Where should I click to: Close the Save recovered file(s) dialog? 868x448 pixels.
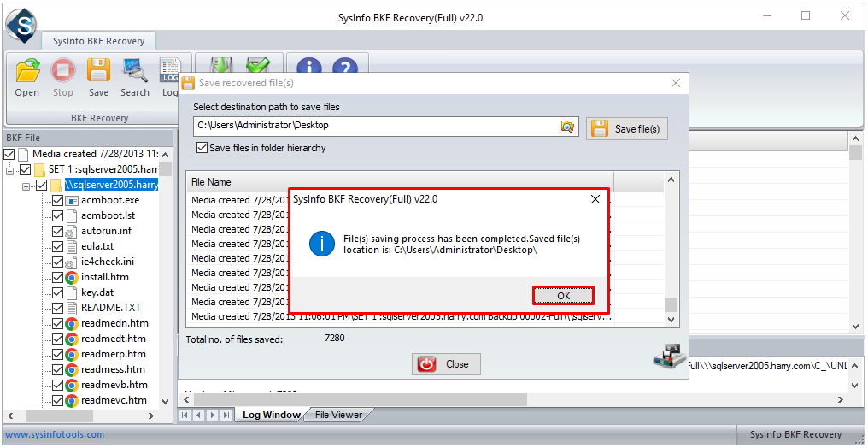[x=676, y=84]
